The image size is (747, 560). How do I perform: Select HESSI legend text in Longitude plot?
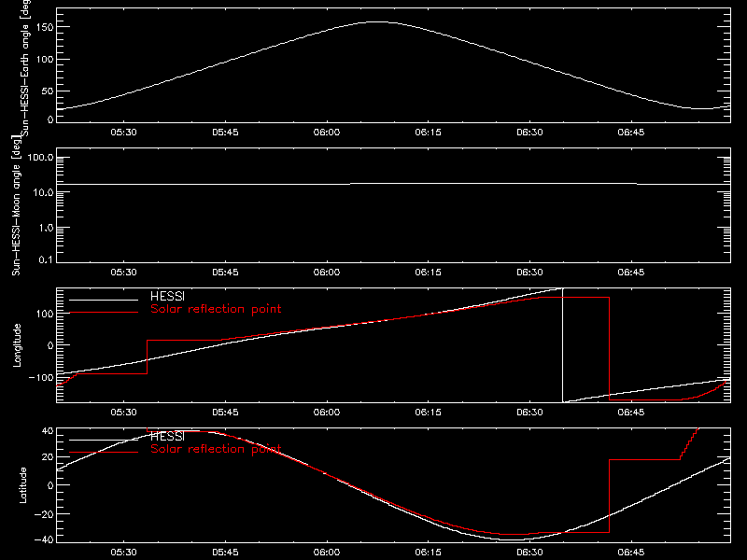point(167,296)
